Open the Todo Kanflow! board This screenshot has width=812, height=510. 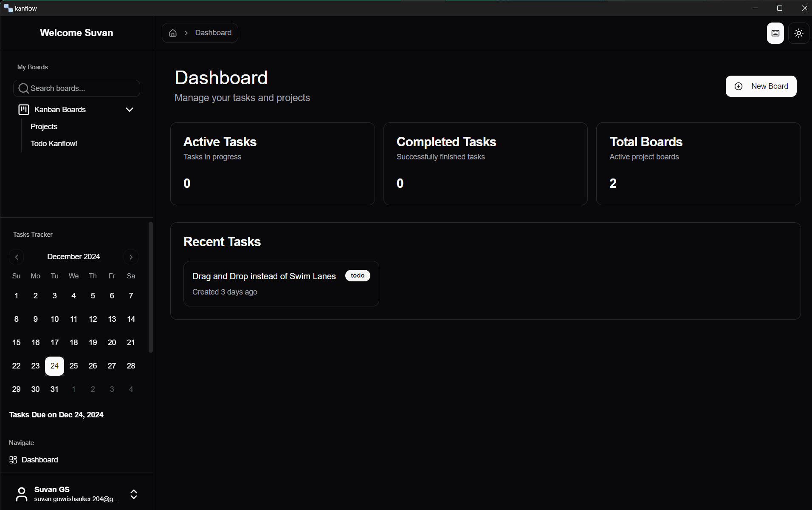54,144
